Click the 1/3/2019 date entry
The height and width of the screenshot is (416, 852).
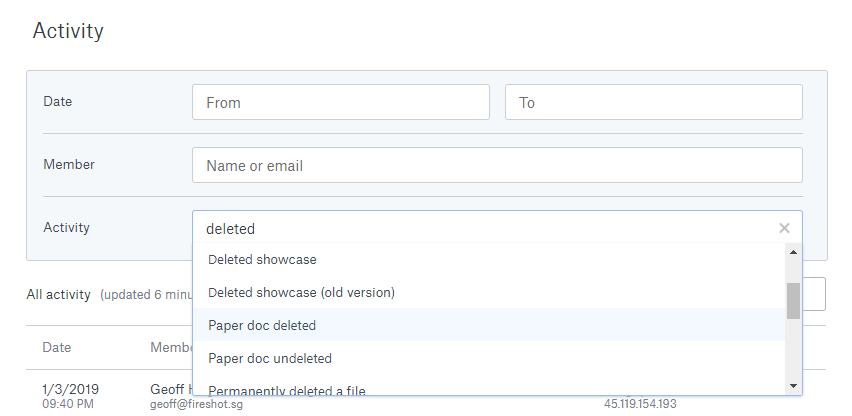click(70, 389)
